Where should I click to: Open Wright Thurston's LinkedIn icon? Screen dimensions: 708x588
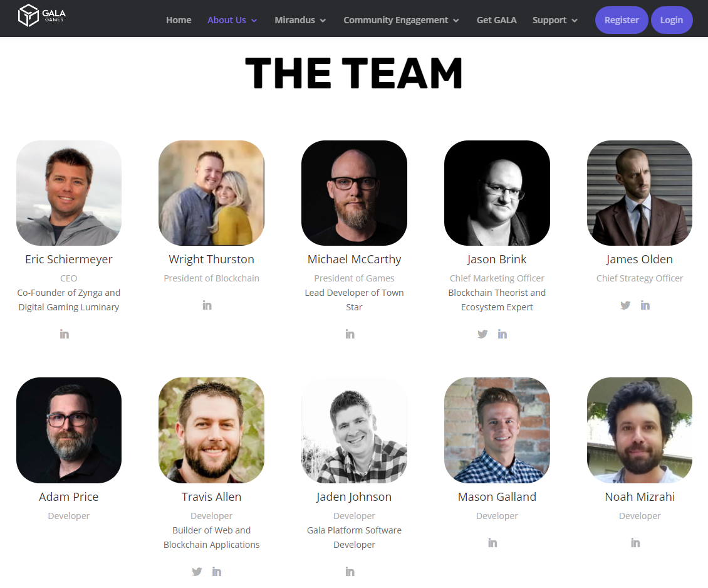click(207, 305)
